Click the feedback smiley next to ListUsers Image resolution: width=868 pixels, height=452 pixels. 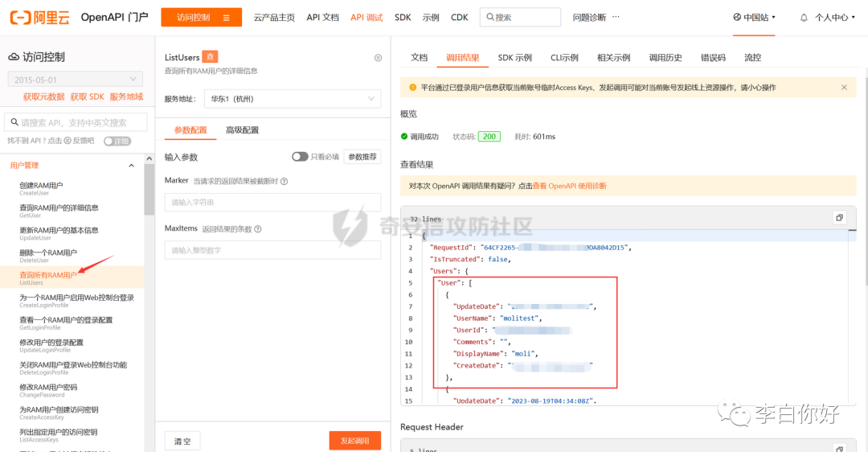pyautogui.click(x=378, y=58)
